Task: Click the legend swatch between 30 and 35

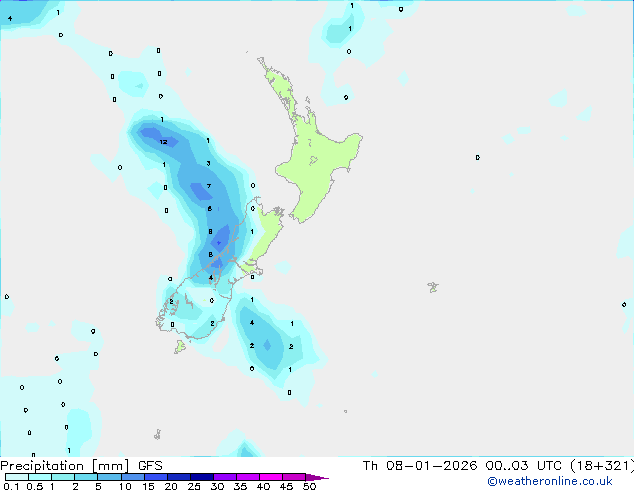Action: 225,477
